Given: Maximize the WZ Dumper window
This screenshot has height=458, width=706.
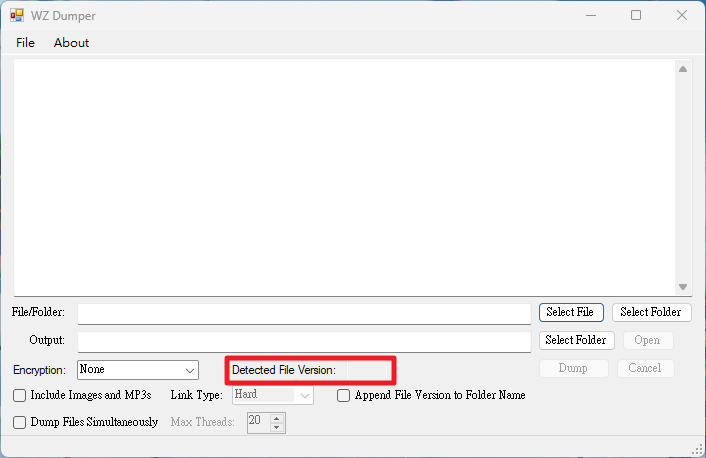Looking at the screenshot, I should 636,15.
